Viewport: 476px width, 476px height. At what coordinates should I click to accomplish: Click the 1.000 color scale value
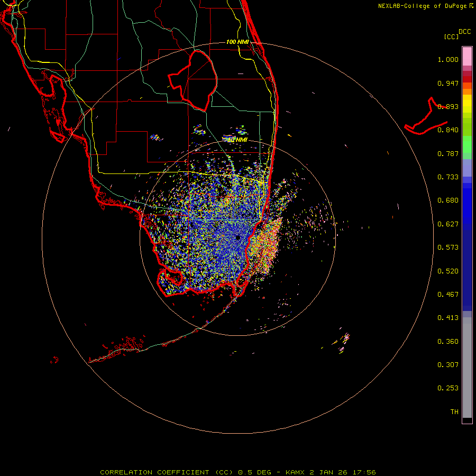448,60
